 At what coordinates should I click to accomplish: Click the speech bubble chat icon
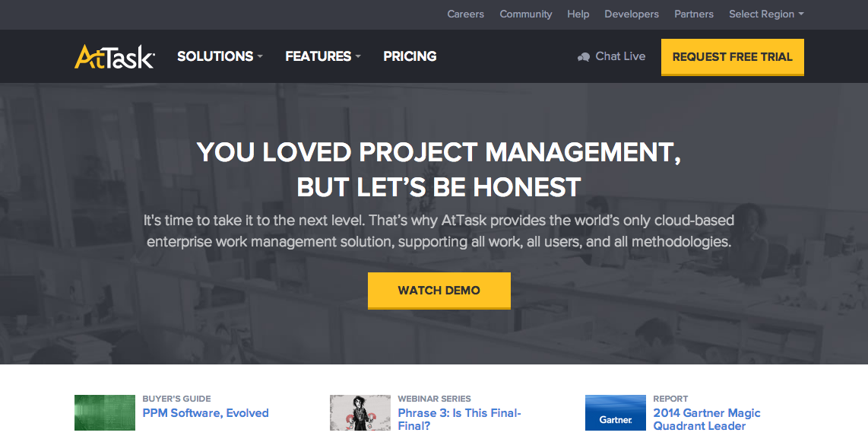(584, 57)
